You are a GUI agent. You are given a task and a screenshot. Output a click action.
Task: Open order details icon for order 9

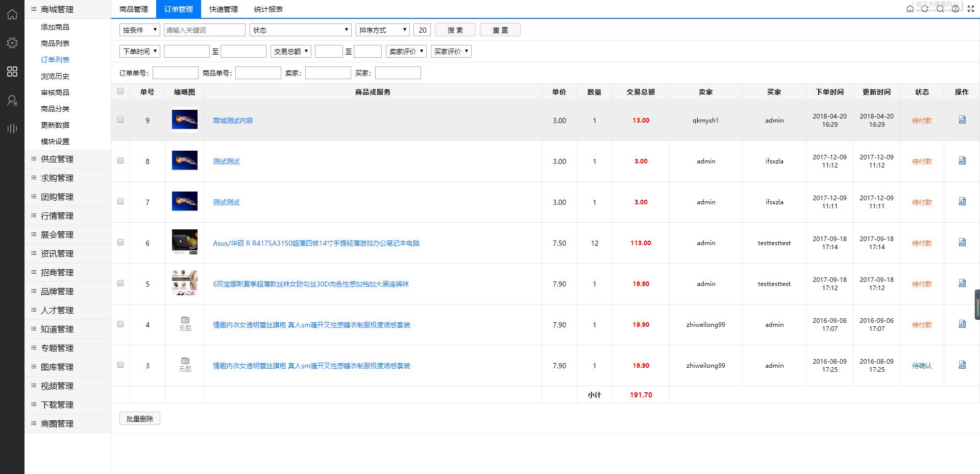962,120
